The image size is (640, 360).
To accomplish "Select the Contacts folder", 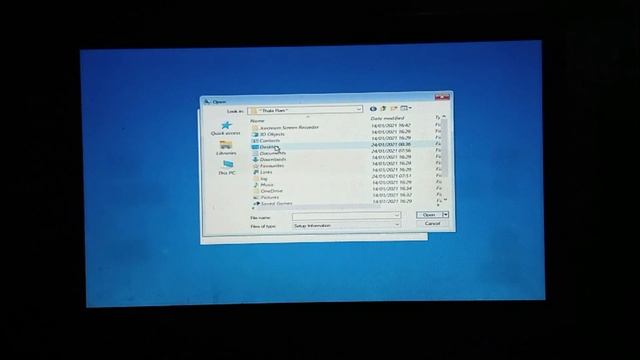I will (266, 140).
